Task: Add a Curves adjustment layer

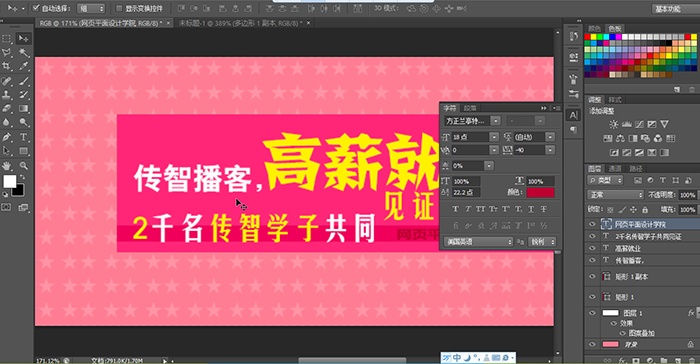Action: click(639, 124)
